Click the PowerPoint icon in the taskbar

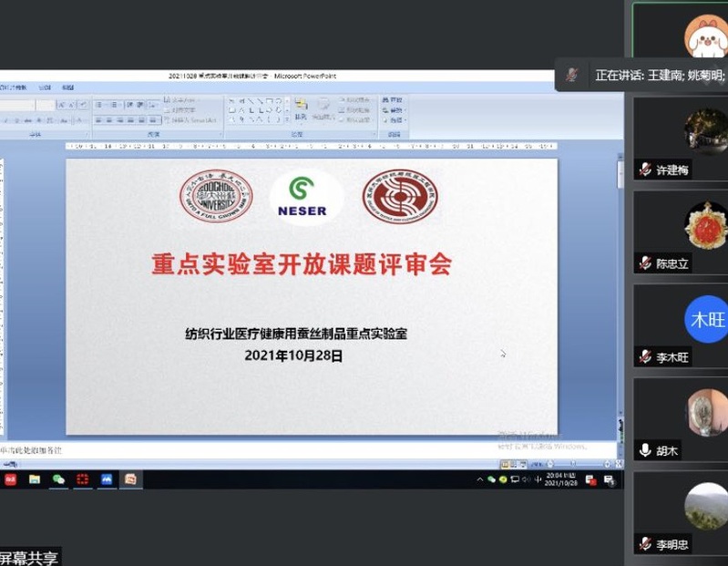(130, 479)
